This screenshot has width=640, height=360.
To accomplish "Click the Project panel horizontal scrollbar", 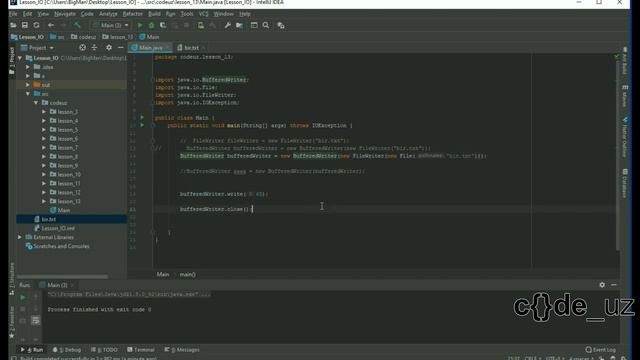I will pos(62,276).
